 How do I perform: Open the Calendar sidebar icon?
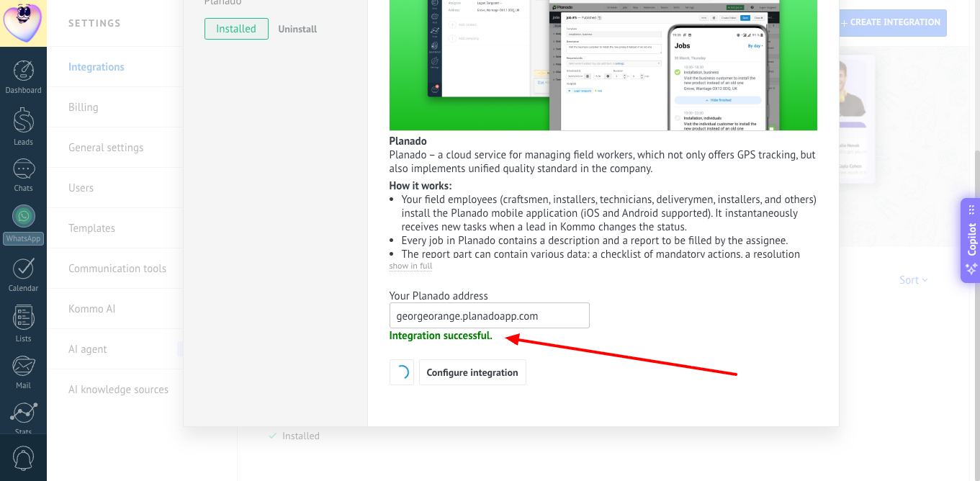pos(23,274)
